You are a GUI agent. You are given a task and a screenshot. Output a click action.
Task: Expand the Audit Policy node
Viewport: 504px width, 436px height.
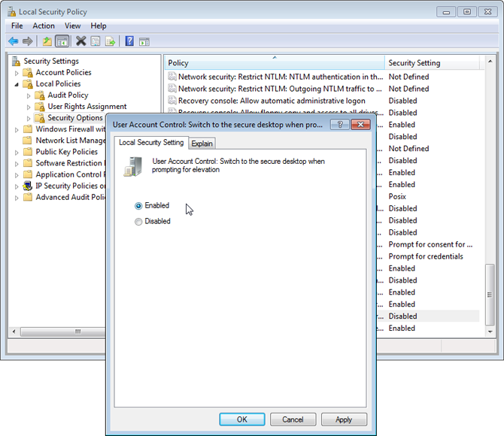(29, 95)
